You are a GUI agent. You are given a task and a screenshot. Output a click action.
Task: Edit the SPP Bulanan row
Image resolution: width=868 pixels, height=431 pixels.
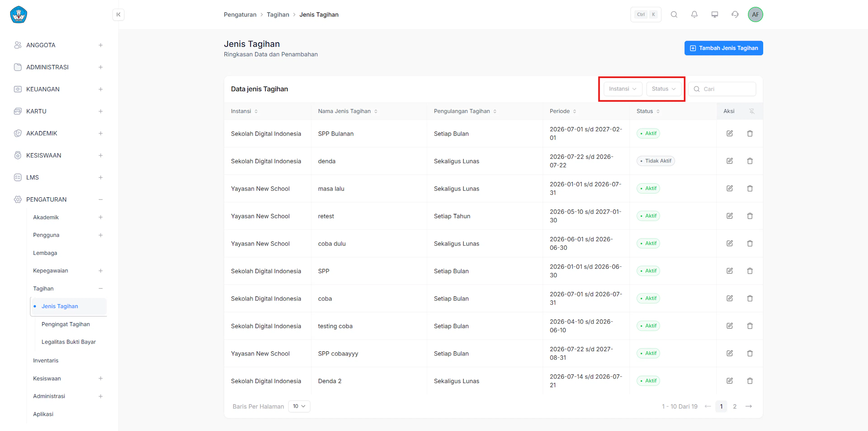pyautogui.click(x=729, y=133)
